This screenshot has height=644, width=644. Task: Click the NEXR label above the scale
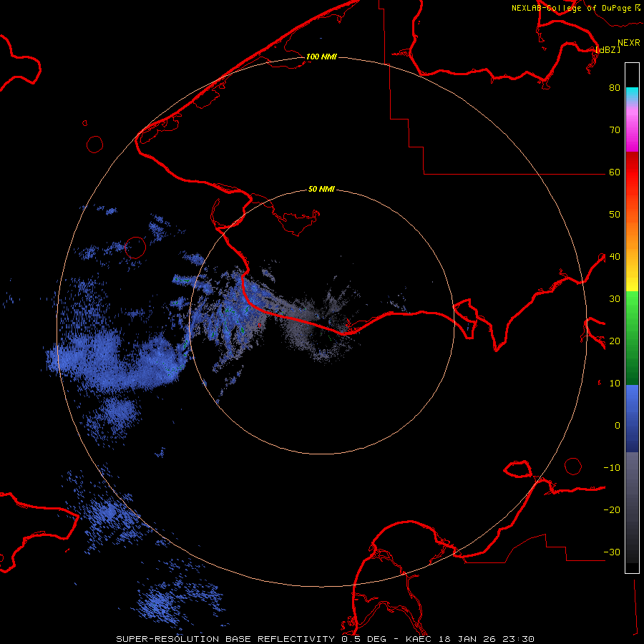tap(629, 43)
